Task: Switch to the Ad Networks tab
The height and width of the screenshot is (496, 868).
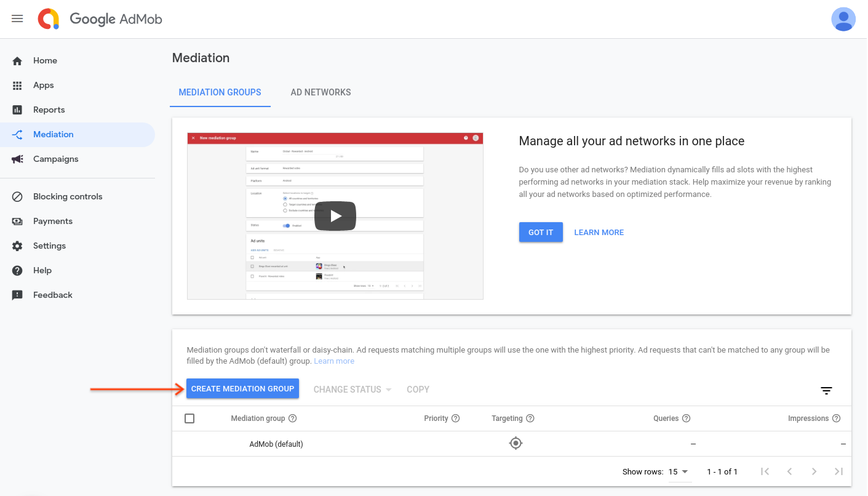Action: coord(321,92)
